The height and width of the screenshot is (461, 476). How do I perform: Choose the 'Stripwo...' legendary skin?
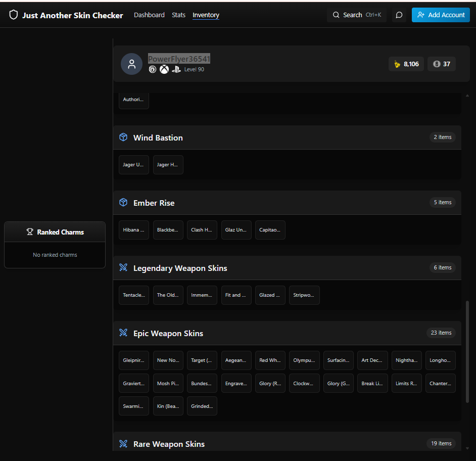click(305, 295)
